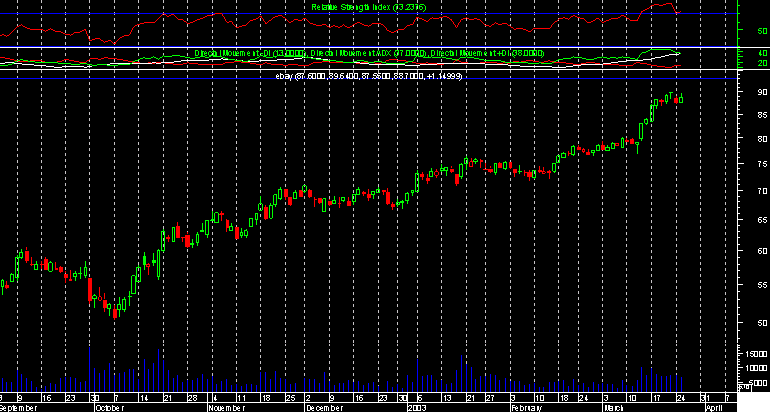Click the date label 6 in January 2003

pyautogui.click(x=419, y=398)
